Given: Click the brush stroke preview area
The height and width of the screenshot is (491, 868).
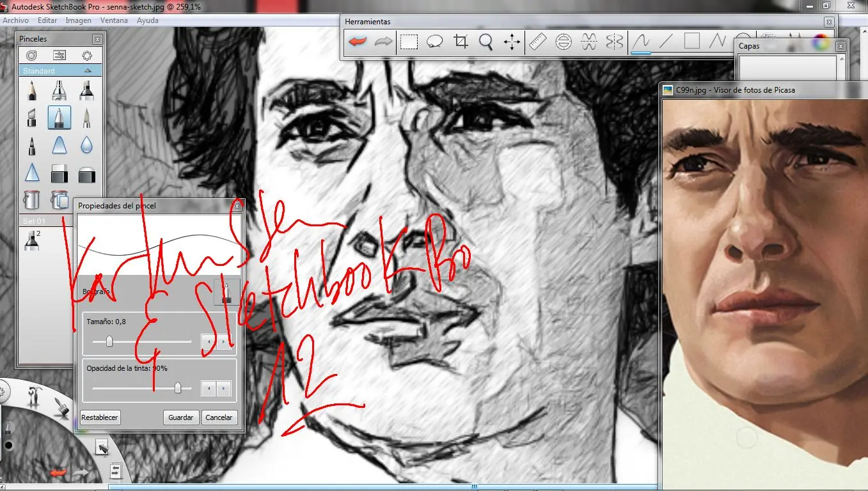Looking at the screenshot, I should tap(159, 245).
